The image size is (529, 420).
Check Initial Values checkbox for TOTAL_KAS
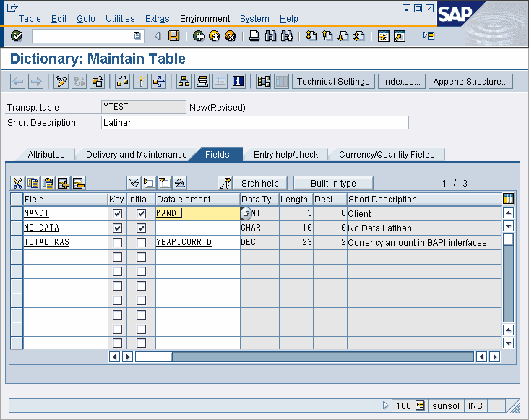pos(142,243)
